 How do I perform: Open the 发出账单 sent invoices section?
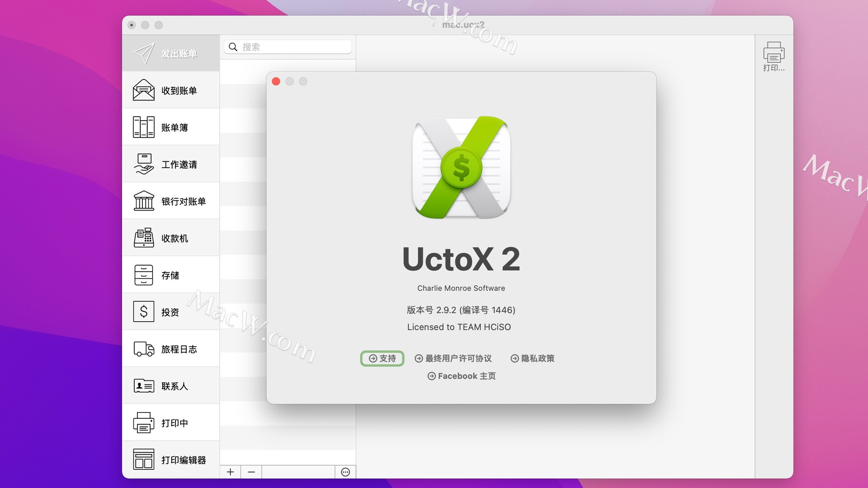click(x=170, y=53)
